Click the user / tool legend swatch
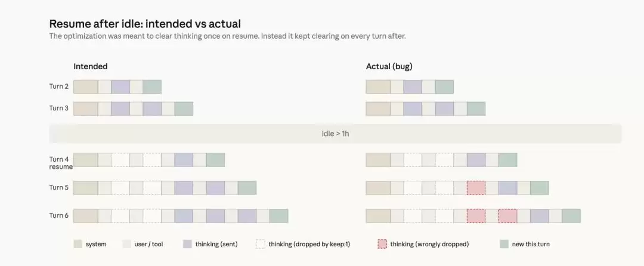Screen dimensions: 644x266 point(126,244)
